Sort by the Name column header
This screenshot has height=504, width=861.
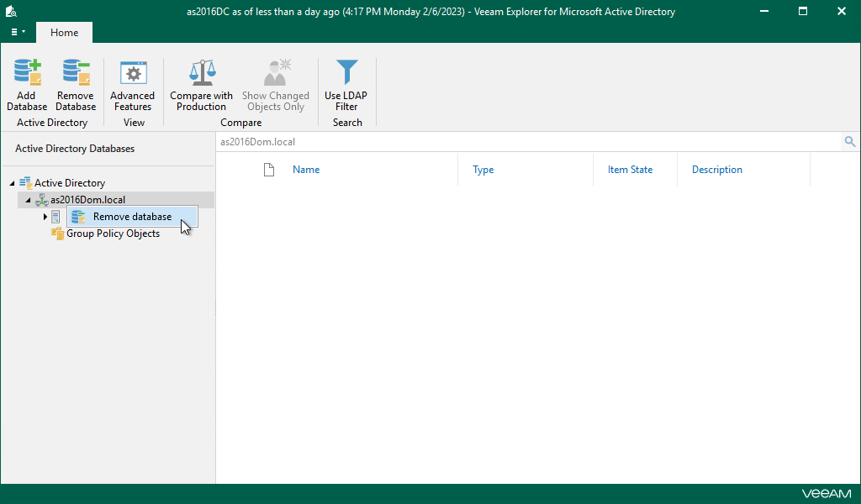[x=306, y=170]
